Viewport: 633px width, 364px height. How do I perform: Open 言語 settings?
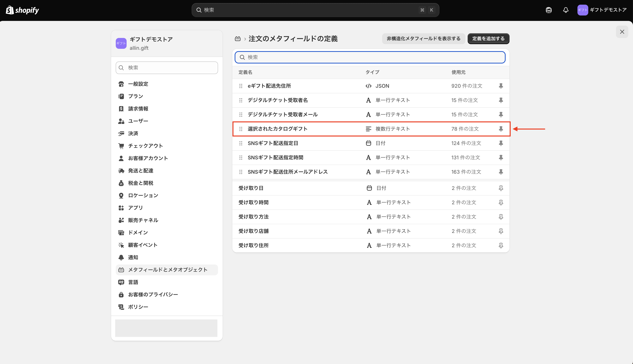pos(167,282)
